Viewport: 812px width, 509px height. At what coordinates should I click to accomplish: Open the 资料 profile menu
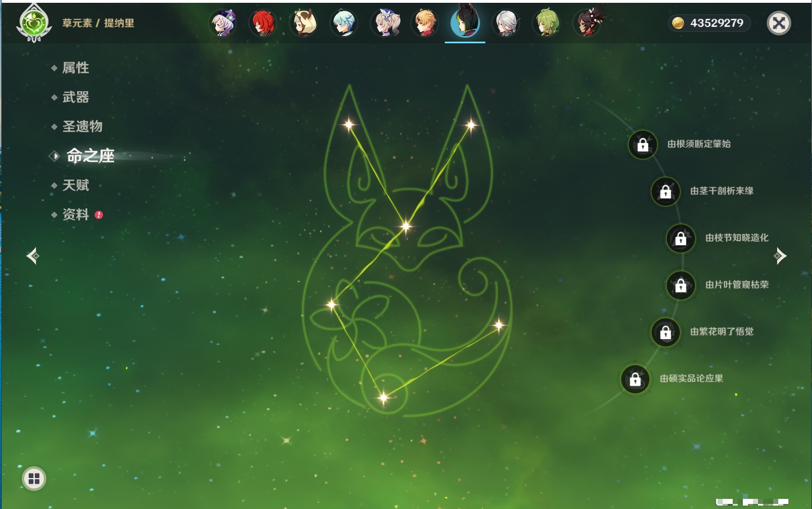click(75, 214)
